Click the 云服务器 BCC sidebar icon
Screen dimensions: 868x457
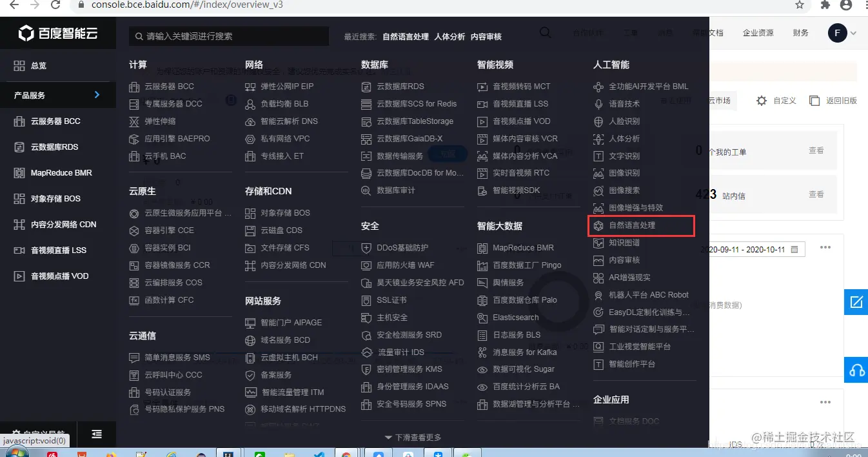[x=19, y=121]
